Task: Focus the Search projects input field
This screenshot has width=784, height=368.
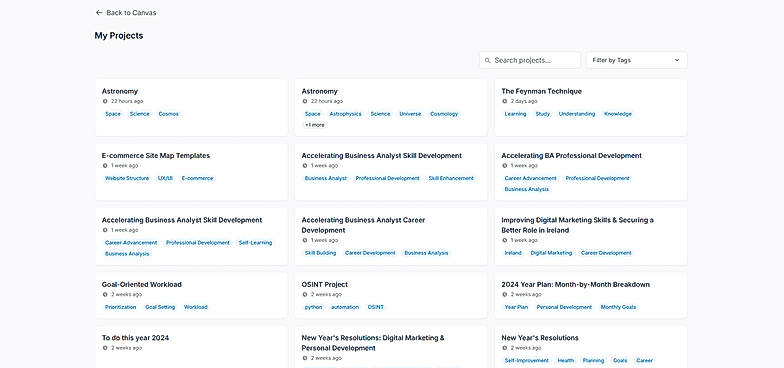Action: (530, 60)
